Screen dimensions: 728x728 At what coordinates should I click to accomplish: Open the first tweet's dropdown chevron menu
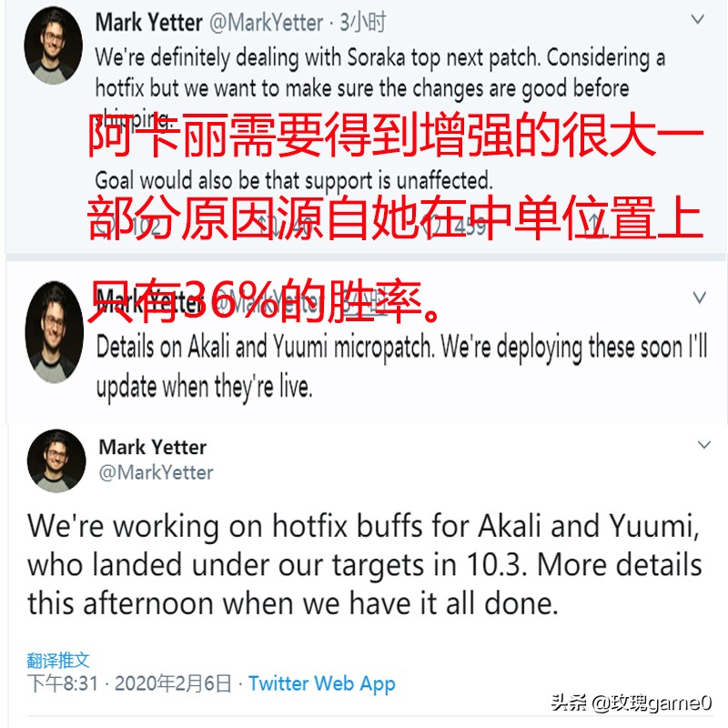click(697, 19)
